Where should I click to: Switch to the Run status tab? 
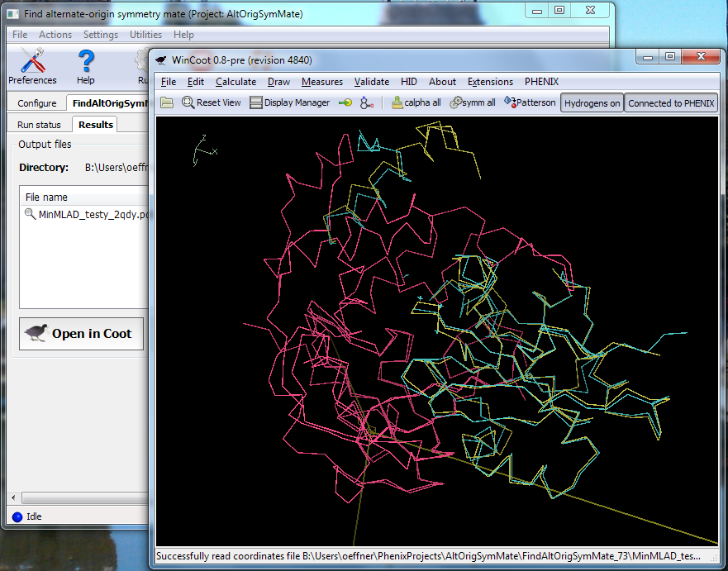coord(40,125)
